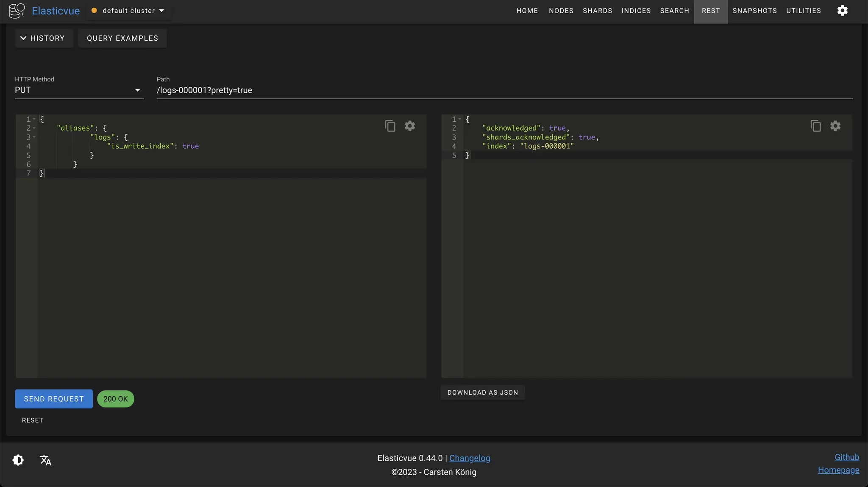868x487 pixels.
Task: Open request editor settings gear
Action: 409,126
